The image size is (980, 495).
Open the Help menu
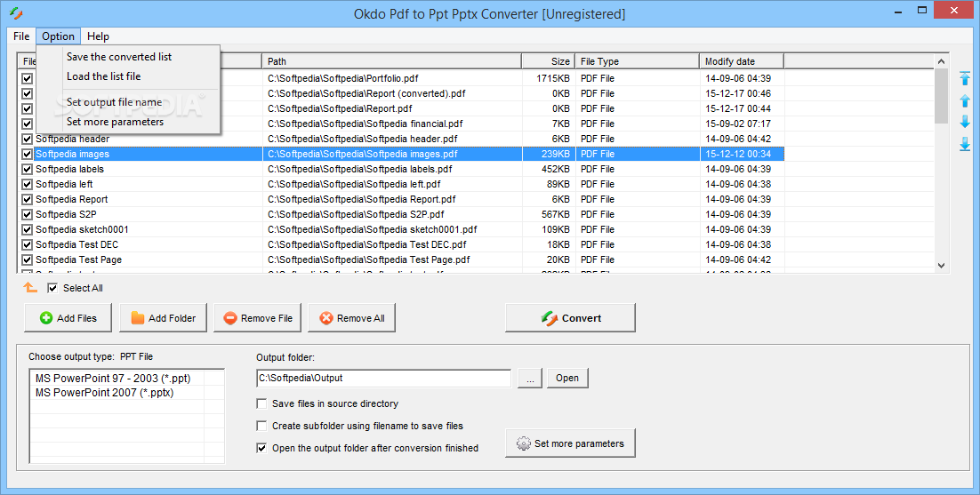(x=98, y=36)
